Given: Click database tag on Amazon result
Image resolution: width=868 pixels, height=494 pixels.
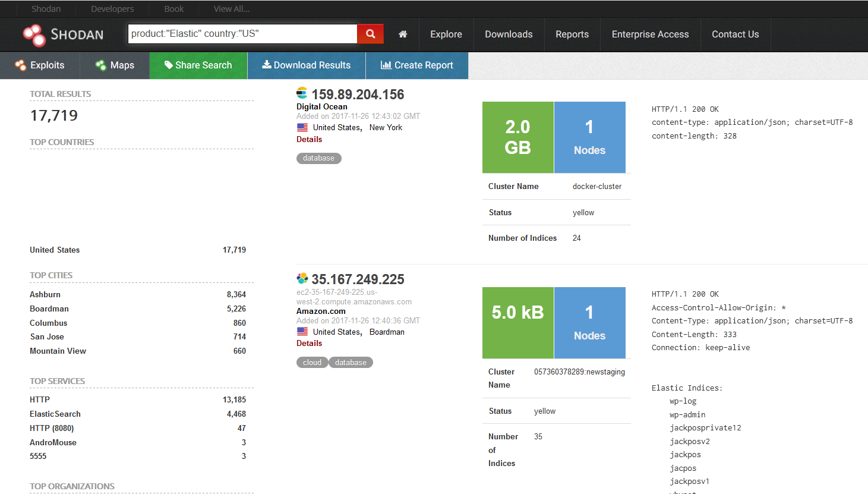Looking at the screenshot, I should point(351,363).
